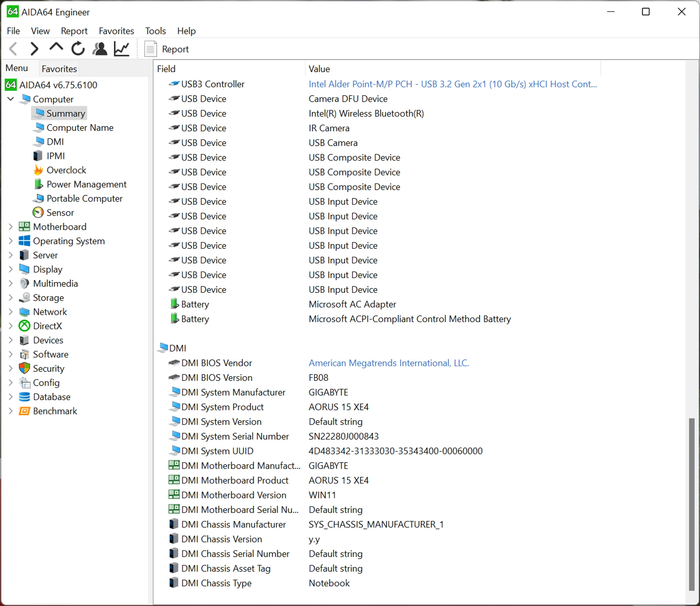Viewport: 700px width, 606px height.
Task: Click the Multimedia speaker icon
Action: tap(24, 283)
